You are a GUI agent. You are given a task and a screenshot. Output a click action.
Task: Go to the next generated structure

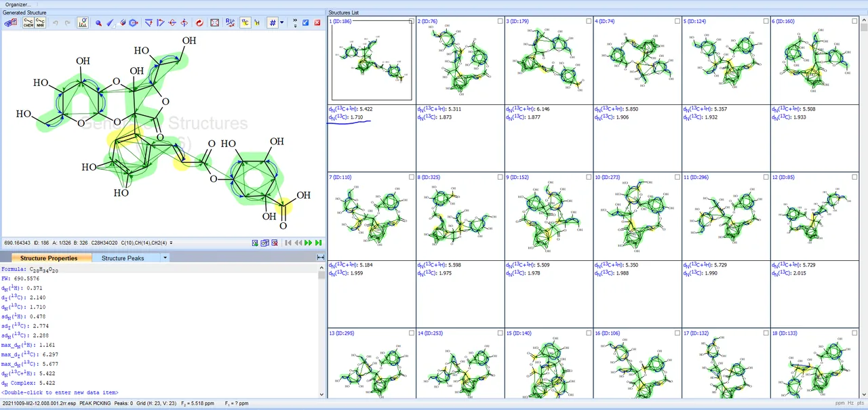[309, 243]
